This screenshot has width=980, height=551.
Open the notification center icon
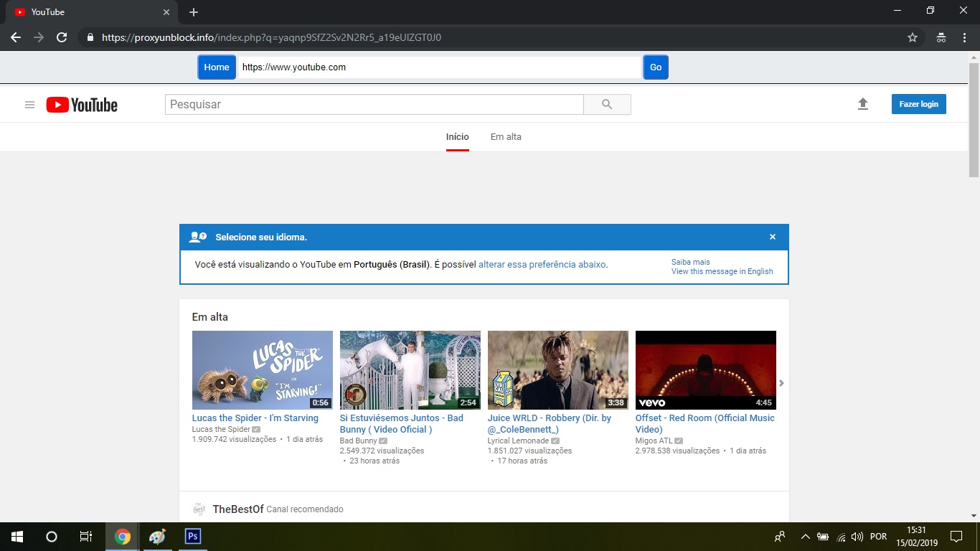(956, 537)
